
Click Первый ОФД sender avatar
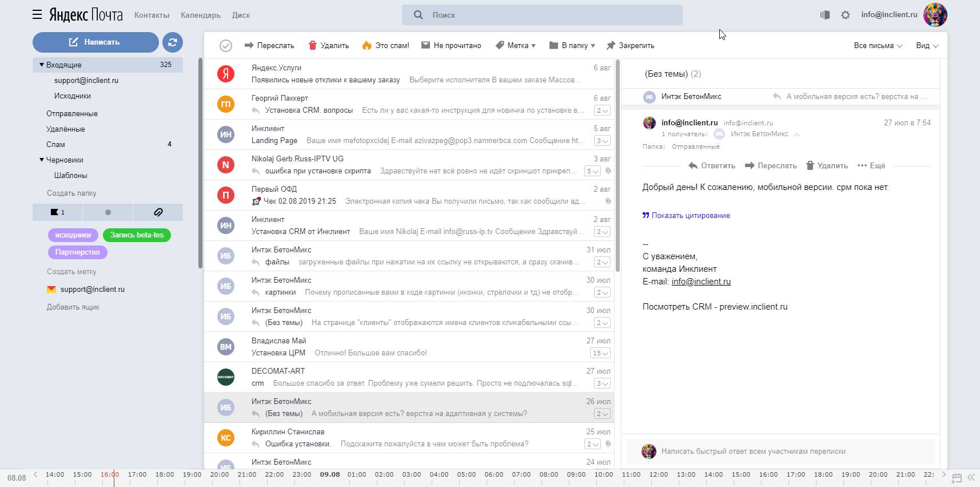pyautogui.click(x=226, y=195)
